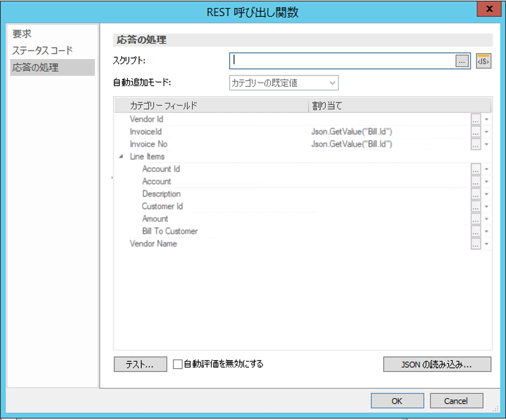Open ellipsis editor for Vendor Name row

[x=476, y=244]
